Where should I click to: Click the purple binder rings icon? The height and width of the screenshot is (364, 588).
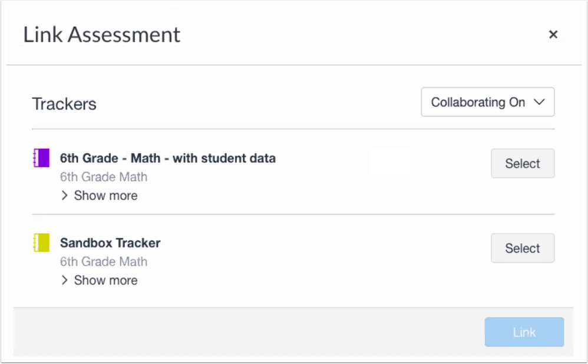(x=34, y=158)
